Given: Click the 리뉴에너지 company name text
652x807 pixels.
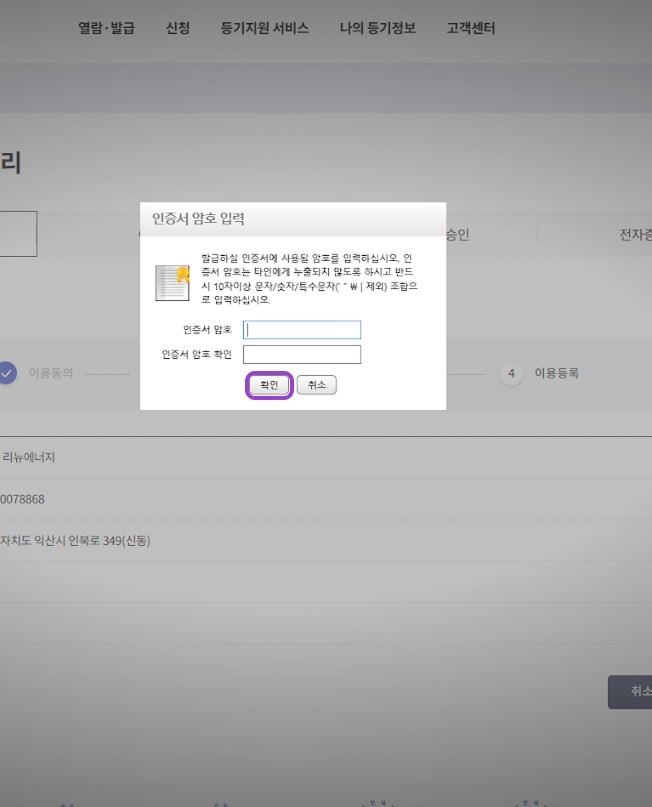Looking at the screenshot, I should click(x=29, y=457).
